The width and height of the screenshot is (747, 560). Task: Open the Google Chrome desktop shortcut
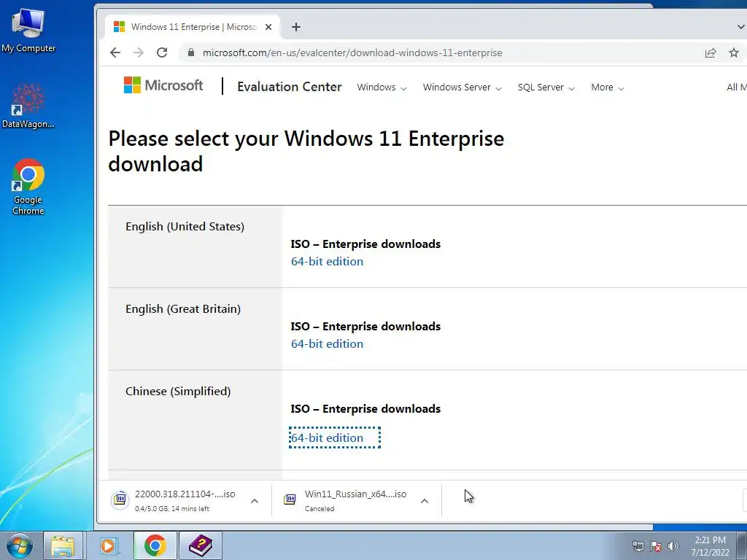pos(28,186)
